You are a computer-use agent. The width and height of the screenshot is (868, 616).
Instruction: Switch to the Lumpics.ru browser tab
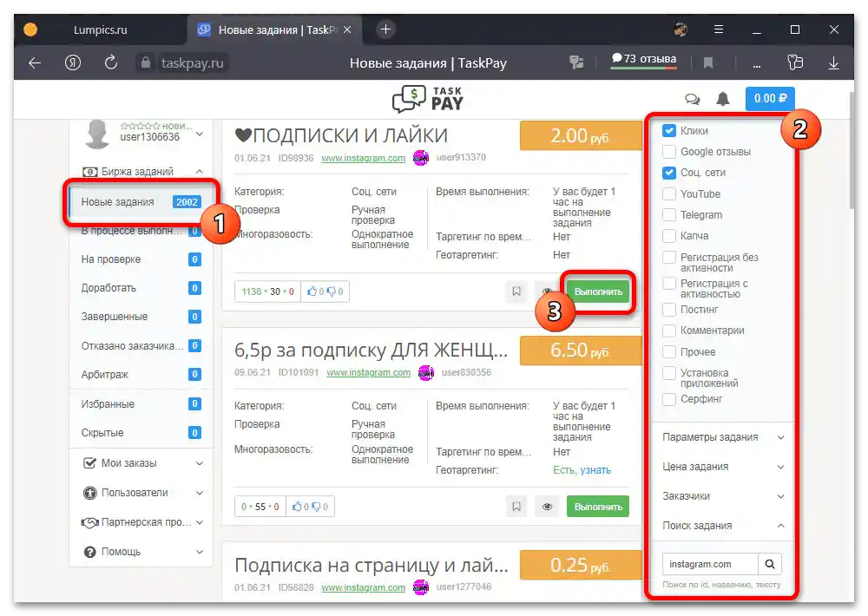(x=100, y=29)
